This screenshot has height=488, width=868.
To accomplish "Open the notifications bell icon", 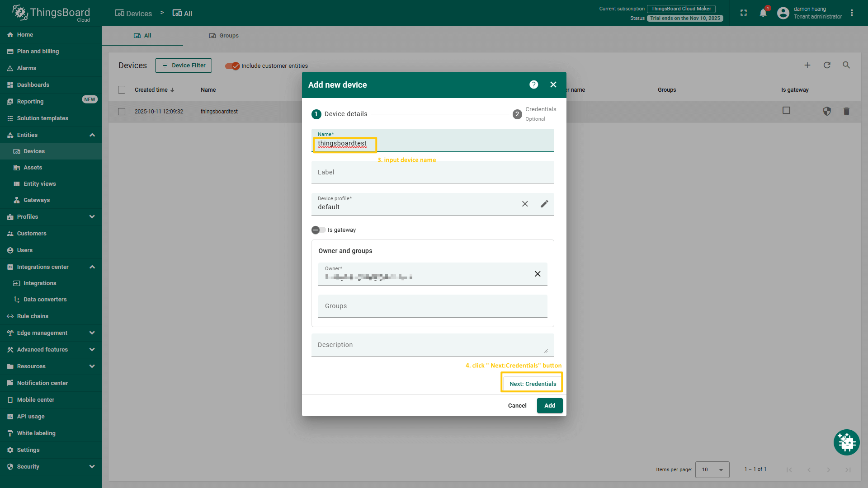I will 763,13.
